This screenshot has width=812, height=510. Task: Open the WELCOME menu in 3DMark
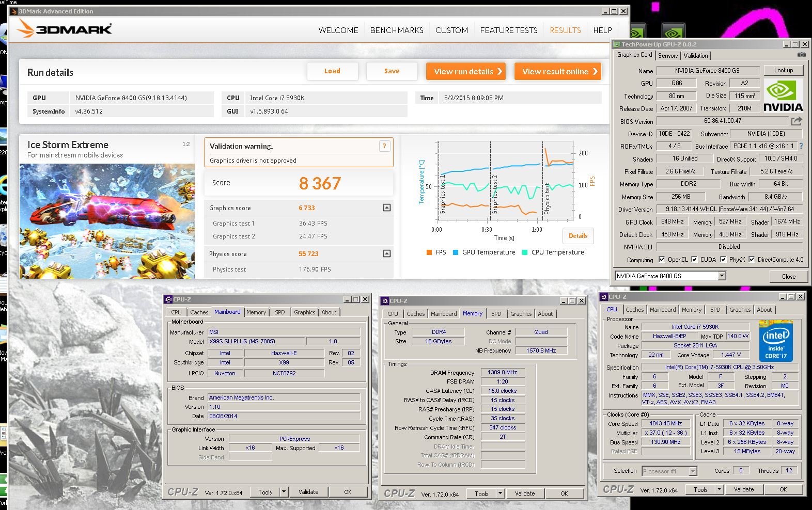point(338,30)
